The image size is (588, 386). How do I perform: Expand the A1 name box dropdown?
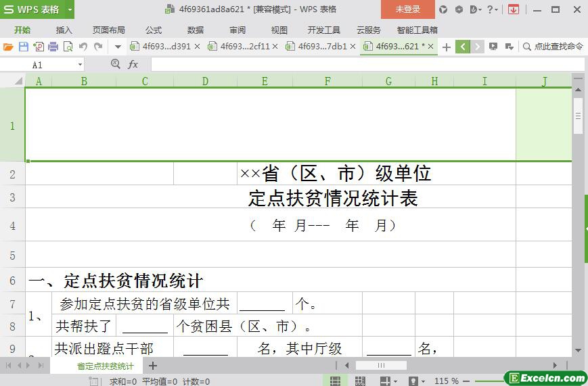[80, 65]
